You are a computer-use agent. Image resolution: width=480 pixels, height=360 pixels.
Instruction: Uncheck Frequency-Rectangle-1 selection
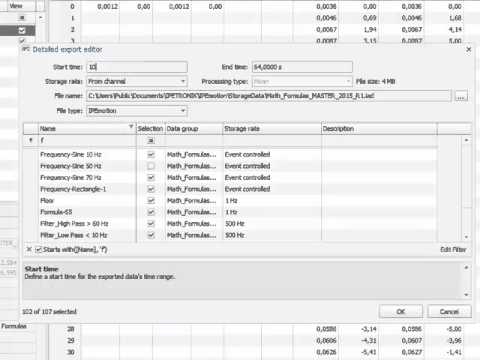tap(151, 189)
